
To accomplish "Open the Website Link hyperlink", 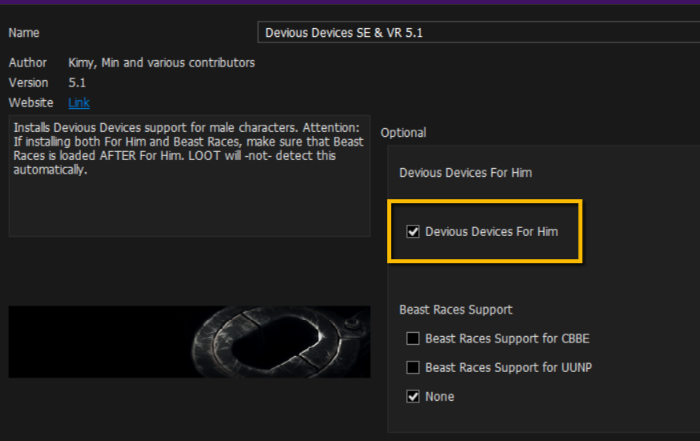I will (79, 103).
